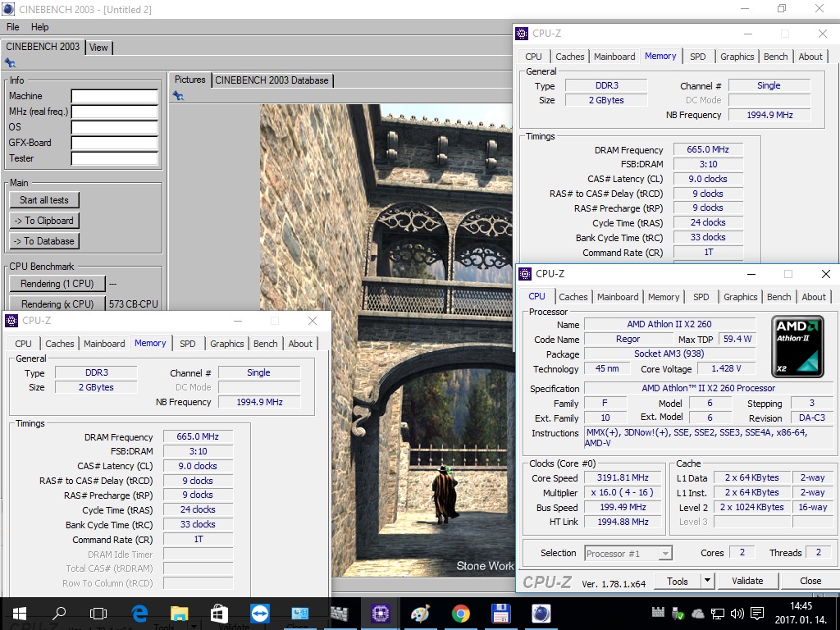840x630 pixels.
Task: Open the Action Center notifications icon
Action: click(x=757, y=614)
